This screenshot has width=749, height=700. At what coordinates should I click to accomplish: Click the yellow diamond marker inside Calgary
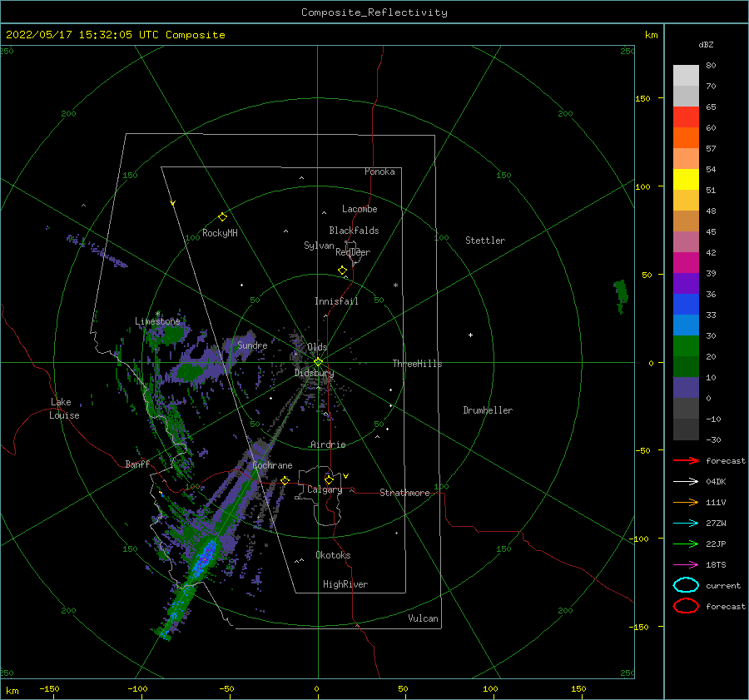pyautogui.click(x=329, y=479)
